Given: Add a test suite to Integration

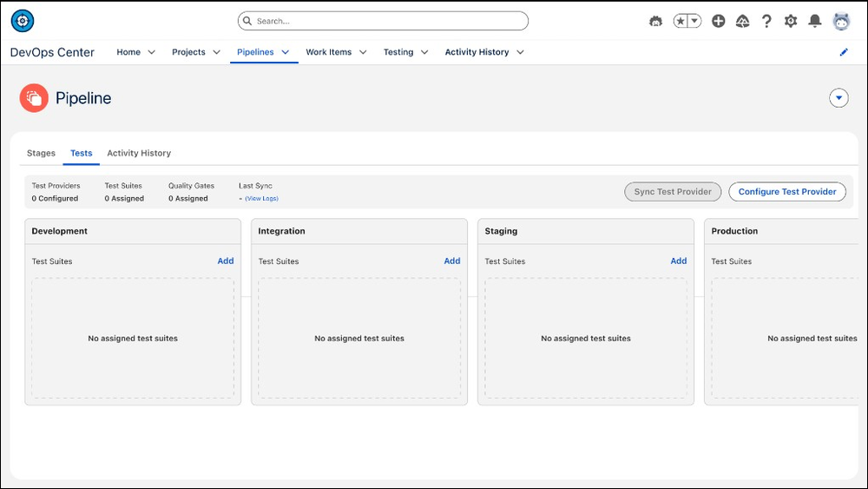Looking at the screenshot, I should click(451, 261).
